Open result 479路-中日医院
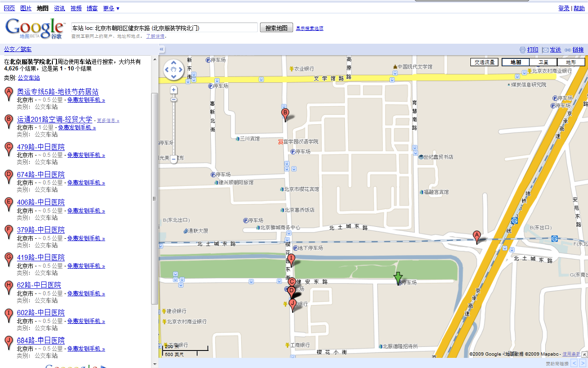Viewport: 588px width, 368px height. click(41, 147)
